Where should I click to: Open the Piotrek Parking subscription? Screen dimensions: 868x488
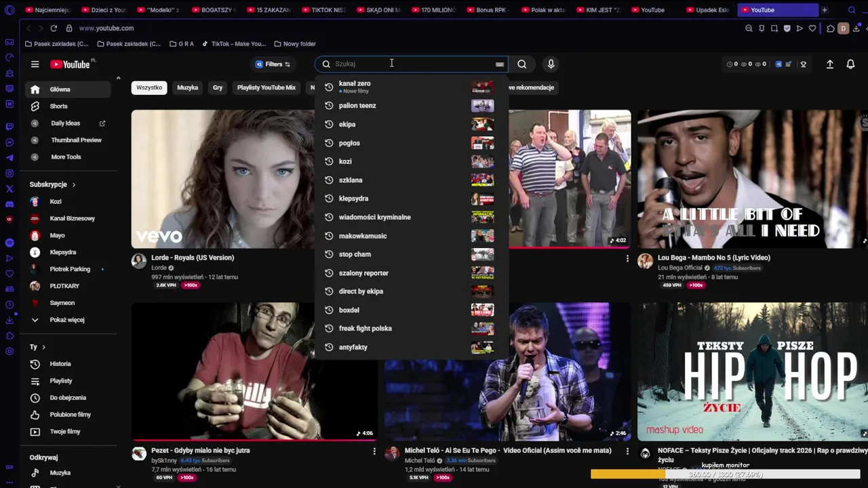pos(68,269)
